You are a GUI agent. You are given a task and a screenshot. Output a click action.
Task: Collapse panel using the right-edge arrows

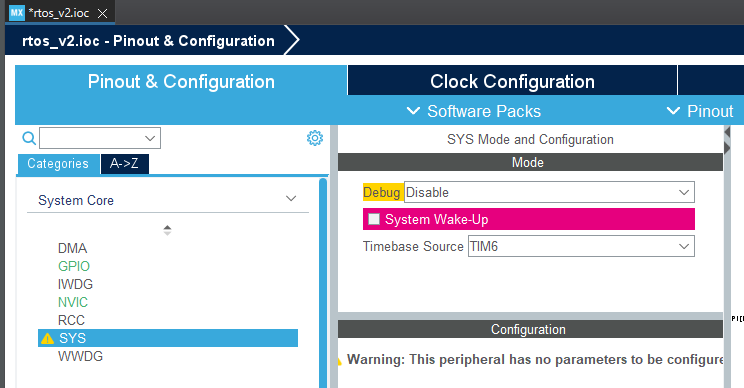coord(727,140)
